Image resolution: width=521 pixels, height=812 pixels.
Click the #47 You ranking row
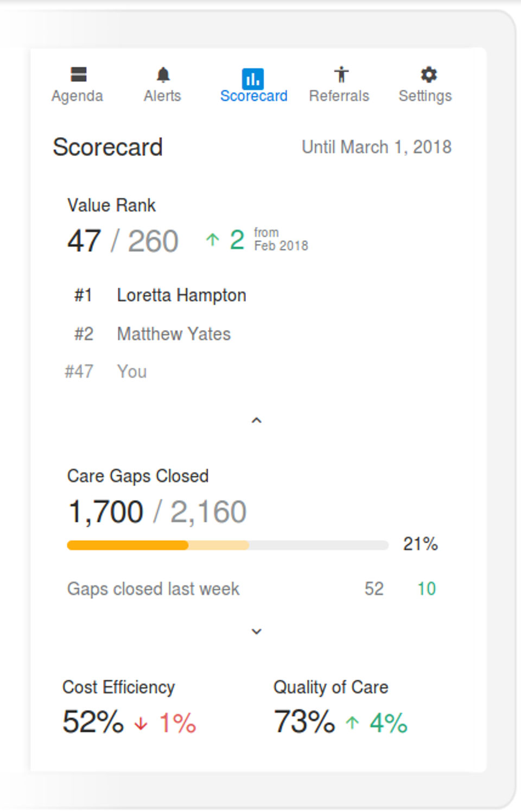132,372
